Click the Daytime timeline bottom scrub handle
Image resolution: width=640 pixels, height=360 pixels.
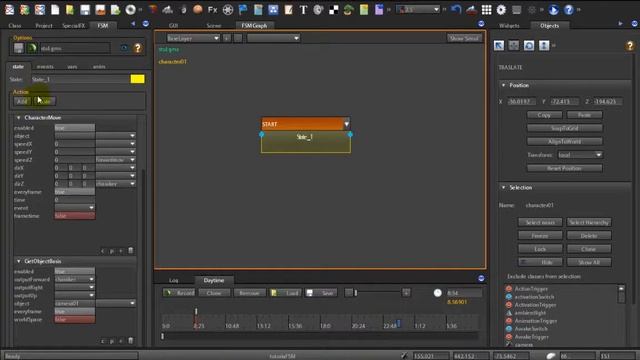click(162, 336)
